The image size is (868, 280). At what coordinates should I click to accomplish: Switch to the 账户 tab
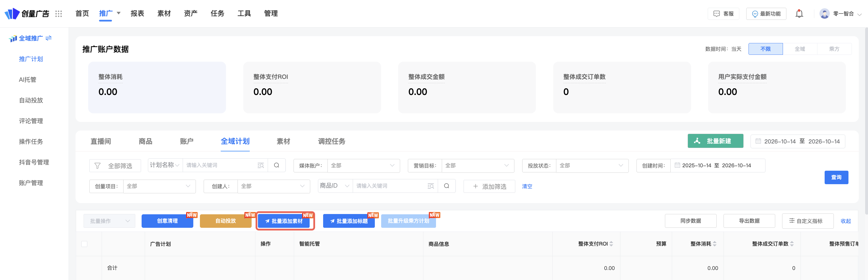click(x=187, y=141)
